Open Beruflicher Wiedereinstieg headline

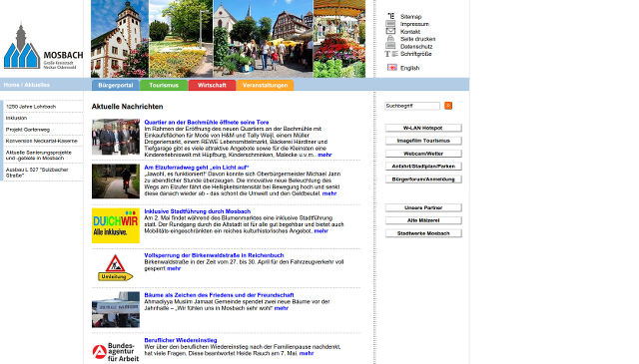pyautogui.click(x=181, y=340)
